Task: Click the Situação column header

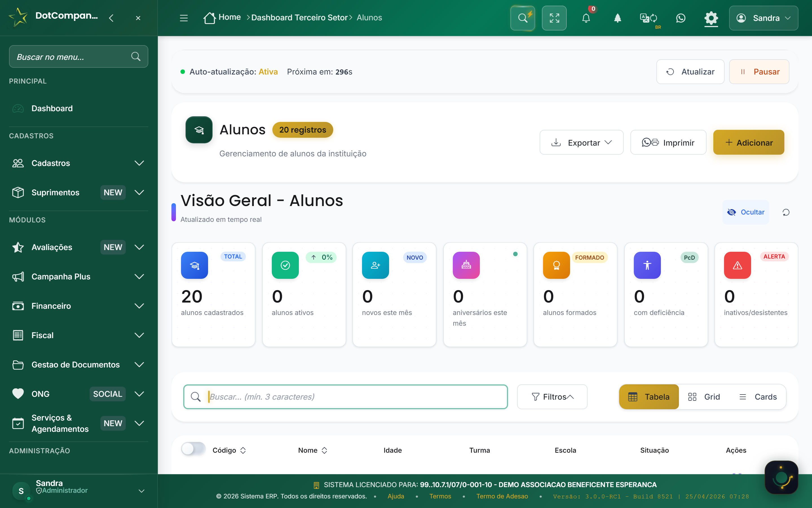Action: pyautogui.click(x=654, y=450)
